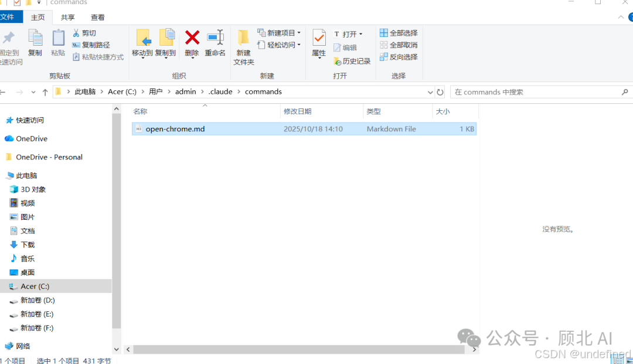Click the red Delete (删除) icon

coord(192,38)
